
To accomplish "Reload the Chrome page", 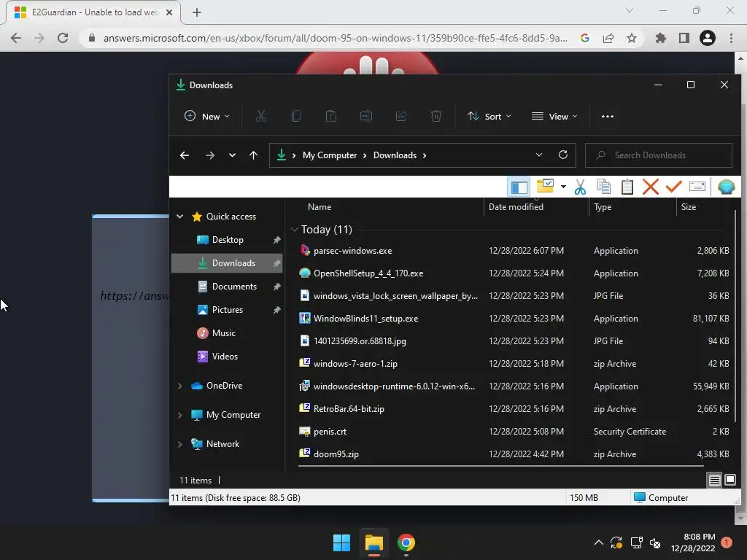I will 63,38.
